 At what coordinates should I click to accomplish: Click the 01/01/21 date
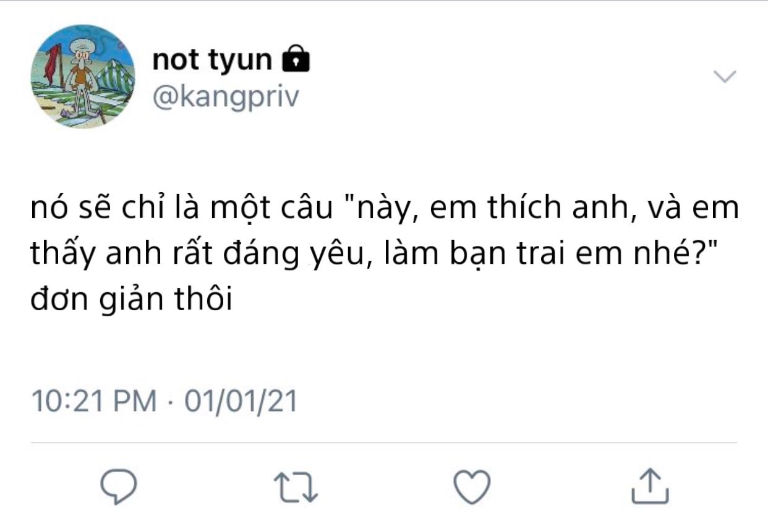coord(241,401)
